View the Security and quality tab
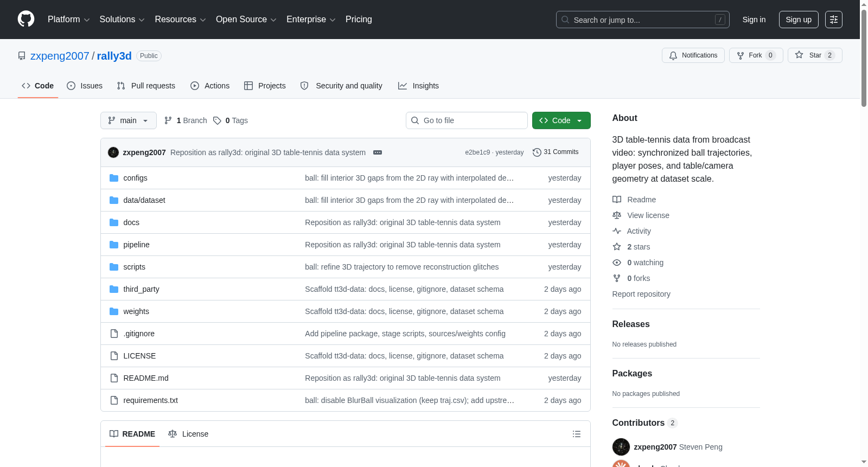The image size is (868, 467). point(341,86)
